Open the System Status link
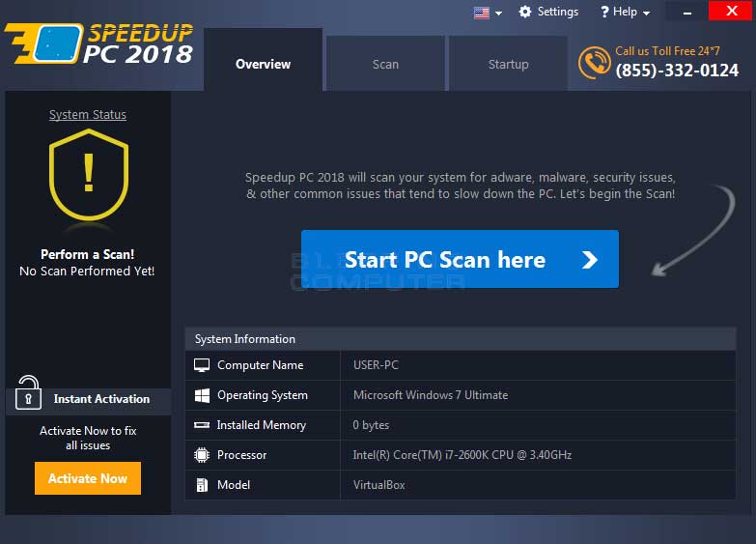Image resolution: width=756 pixels, height=544 pixels. tap(88, 114)
